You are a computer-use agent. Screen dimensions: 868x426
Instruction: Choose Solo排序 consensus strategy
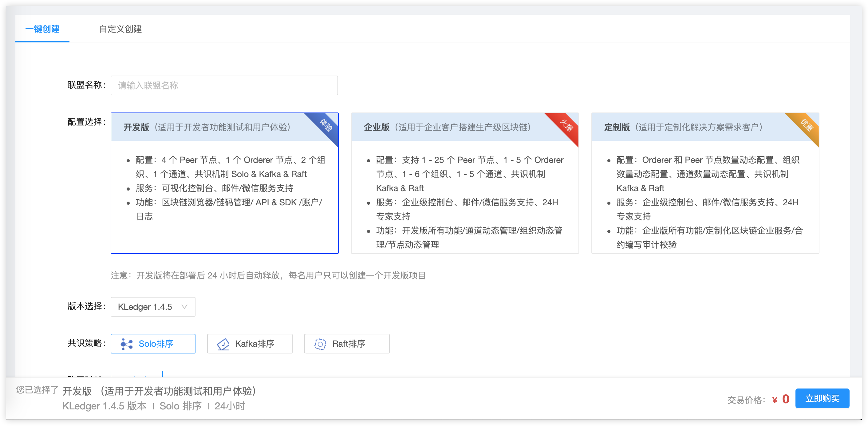pyautogui.click(x=153, y=343)
